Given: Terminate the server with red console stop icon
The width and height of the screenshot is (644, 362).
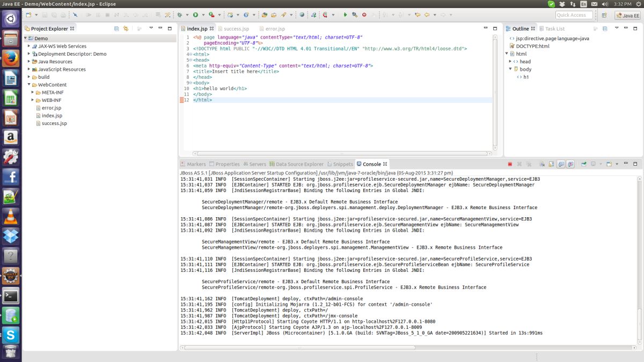Looking at the screenshot, I should click(x=510, y=164).
